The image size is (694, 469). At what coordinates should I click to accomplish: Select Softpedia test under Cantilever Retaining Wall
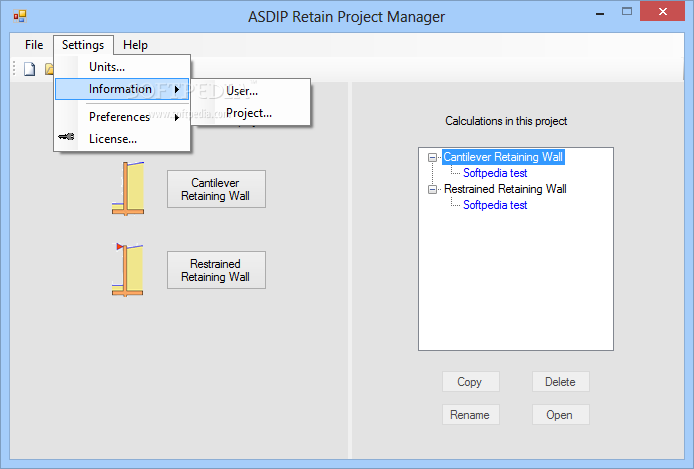495,173
